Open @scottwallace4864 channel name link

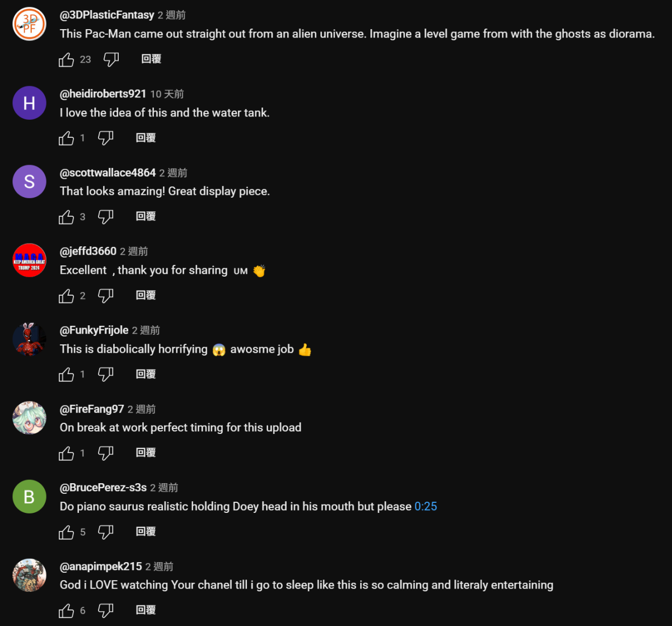click(x=108, y=172)
